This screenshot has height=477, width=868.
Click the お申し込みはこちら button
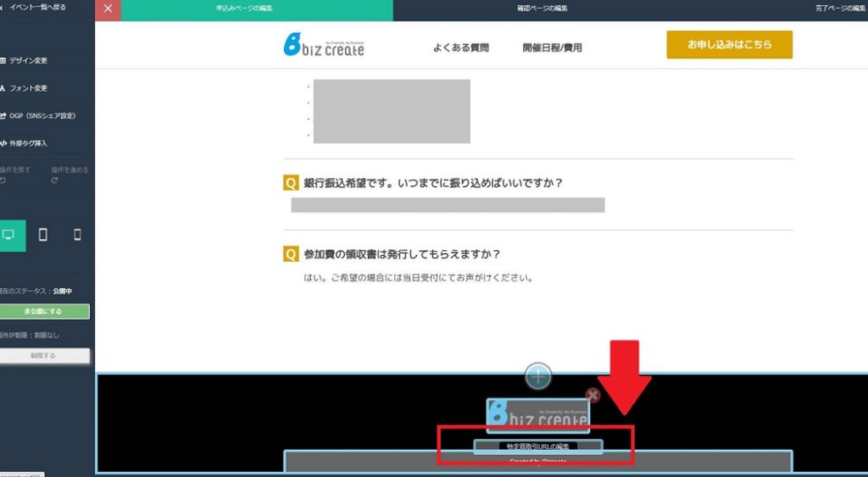coord(729,44)
